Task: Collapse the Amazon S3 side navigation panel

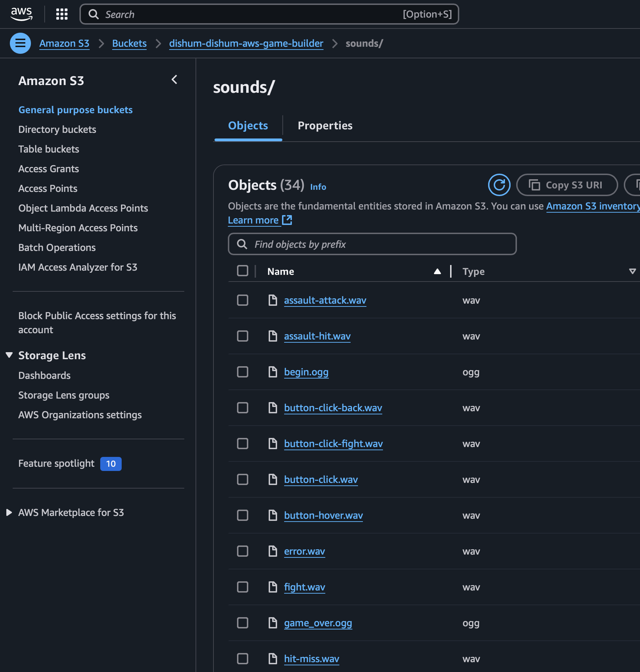Action: 174,80
